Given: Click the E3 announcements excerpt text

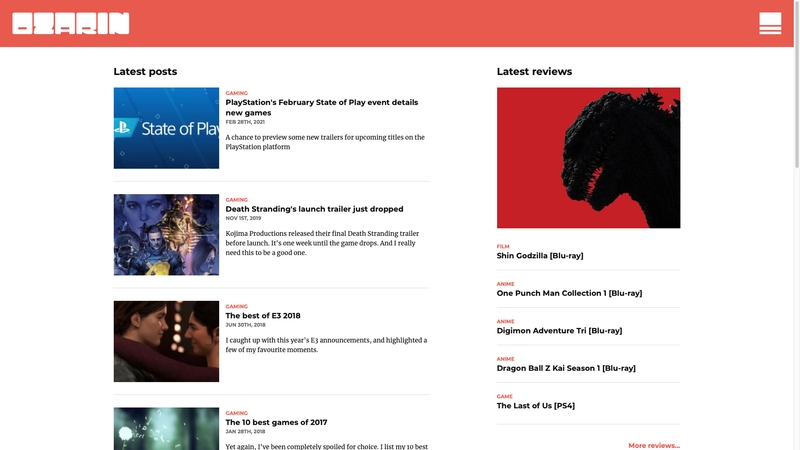Looking at the screenshot, I should pos(327,345).
